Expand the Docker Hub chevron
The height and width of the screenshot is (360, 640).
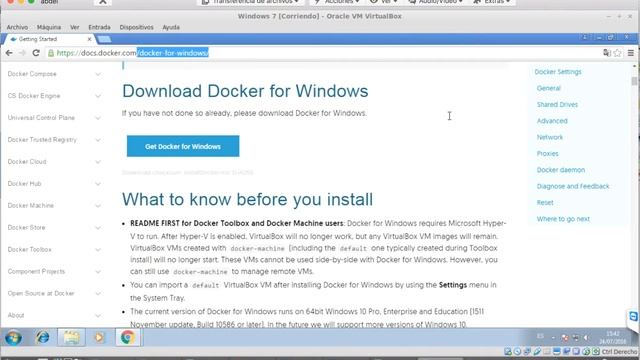(x=98, y=184)
